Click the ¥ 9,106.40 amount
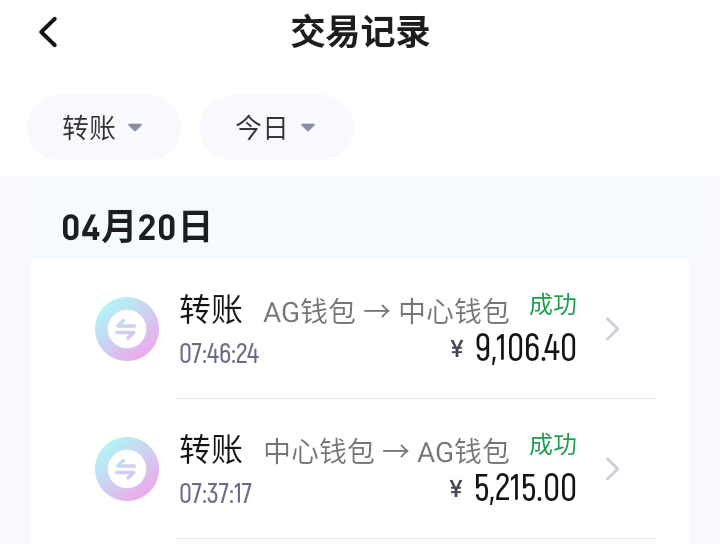This screenshot has height=544, width=720. pos(514,348)
